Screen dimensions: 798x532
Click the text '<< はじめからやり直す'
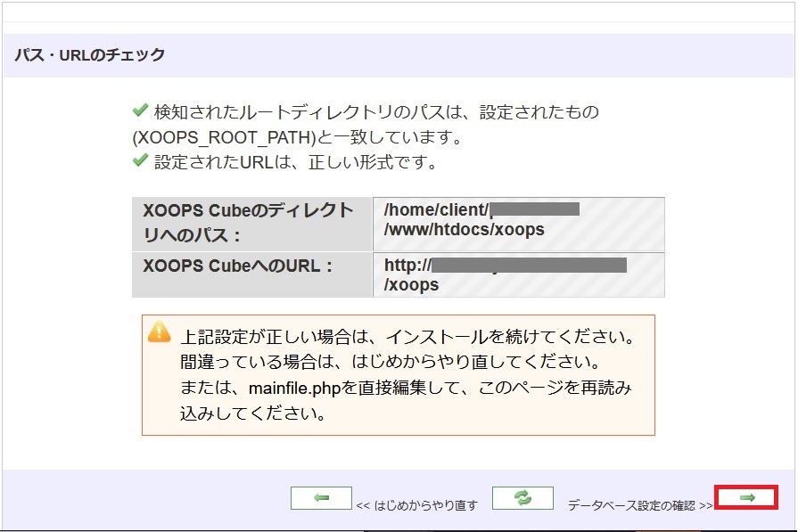(416, 505)
